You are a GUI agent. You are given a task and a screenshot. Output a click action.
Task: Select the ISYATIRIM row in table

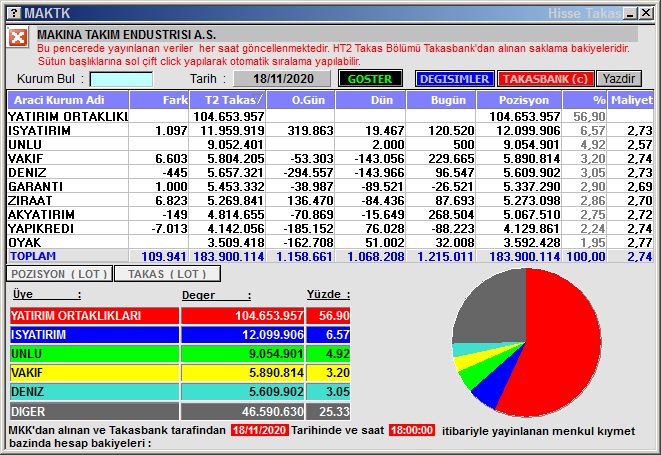tap(330, 131)
